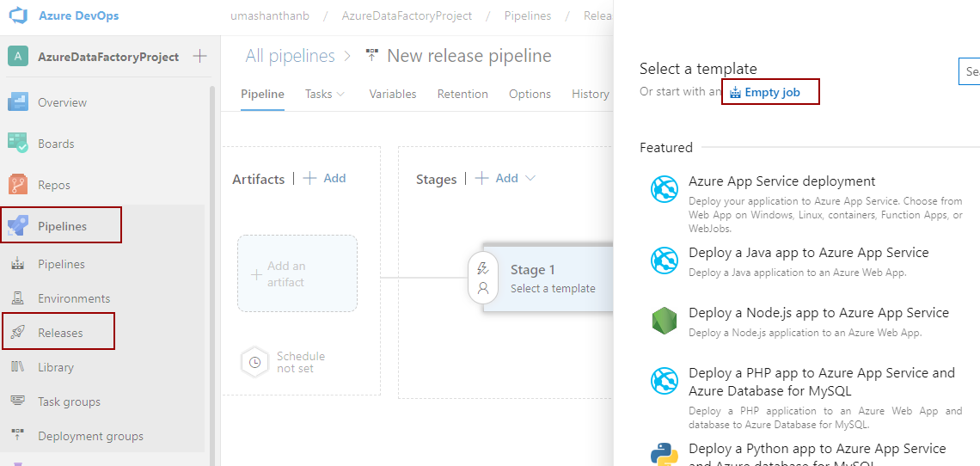Click the Schedule clock hexagon icon
This screenshot has width=980, height=466.
[x=254, y=362]
